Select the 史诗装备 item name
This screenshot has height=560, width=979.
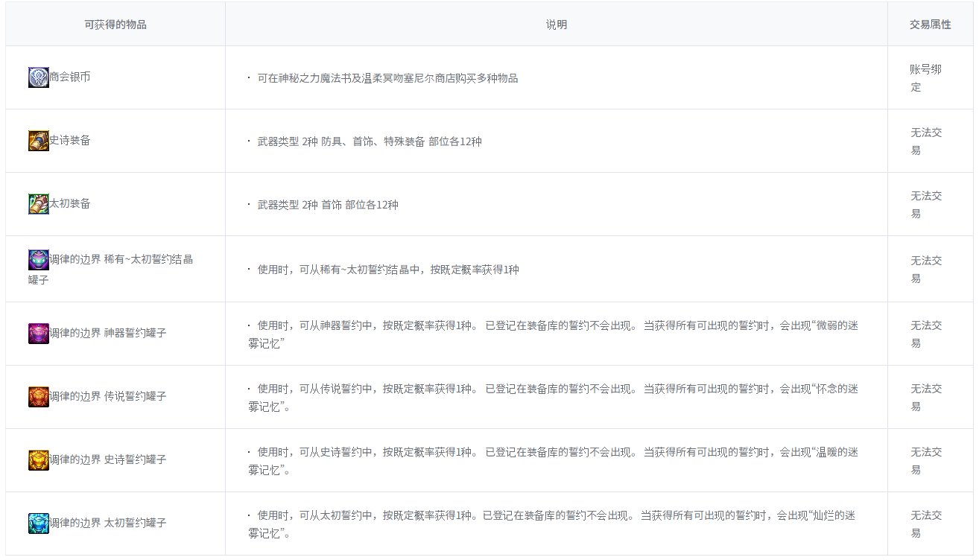[70, 140]
